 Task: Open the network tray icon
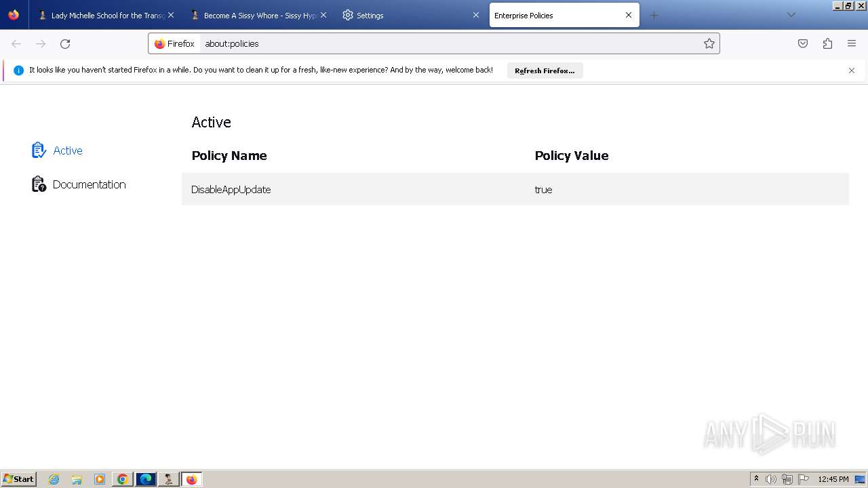(787, 479)
